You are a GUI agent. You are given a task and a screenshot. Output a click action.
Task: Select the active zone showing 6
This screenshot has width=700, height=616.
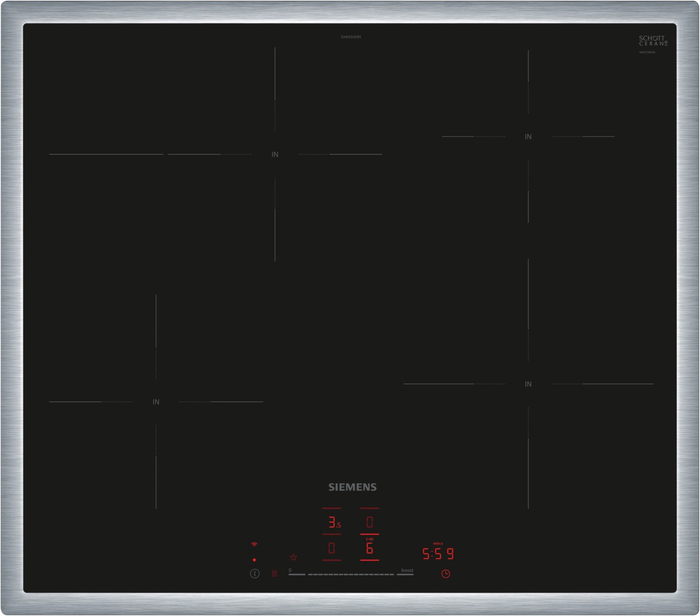pyautogui.click(x=370, y=548)
